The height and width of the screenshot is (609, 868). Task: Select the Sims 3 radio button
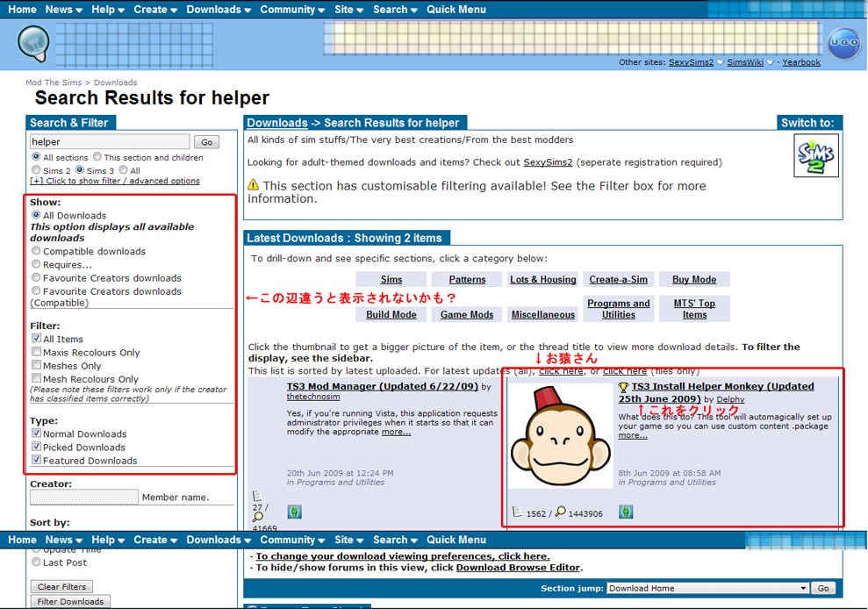pyautogui.click(x=80, y=170)
